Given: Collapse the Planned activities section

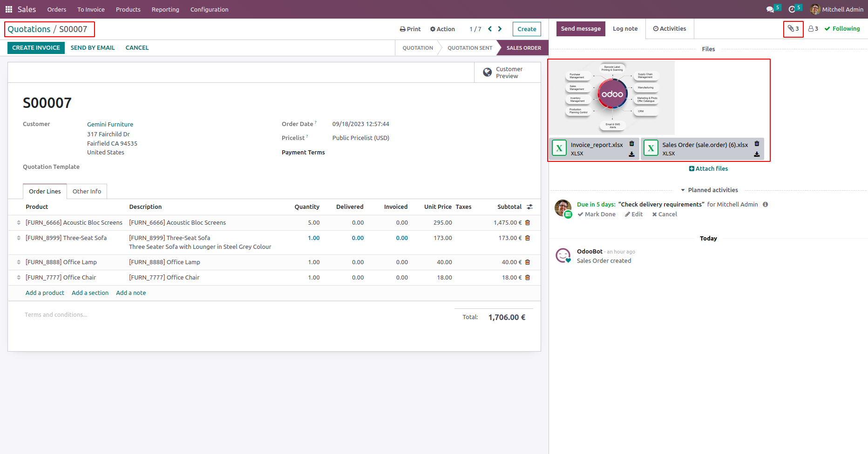Looking at the screenshot, I should coord(709,190).
